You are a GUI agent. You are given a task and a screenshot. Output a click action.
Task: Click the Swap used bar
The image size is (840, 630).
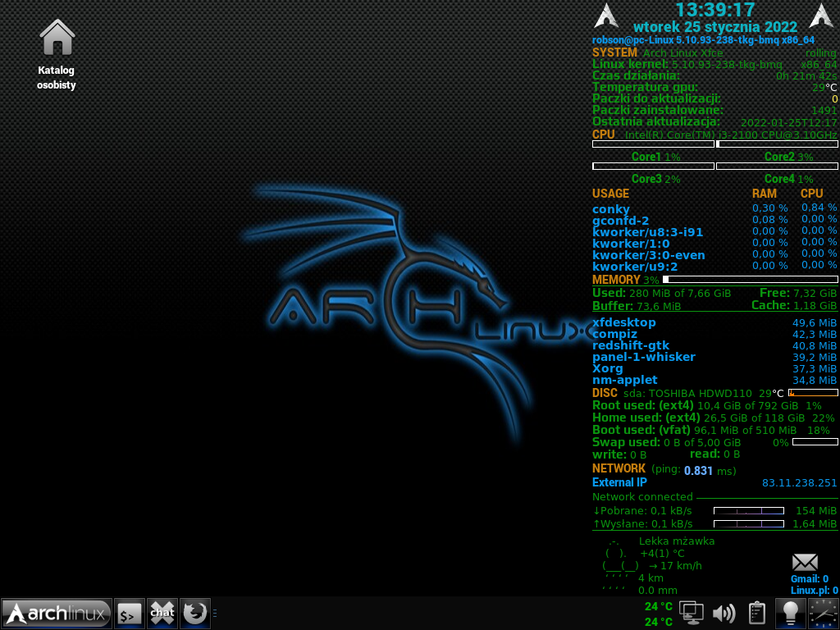[x=815, y=442]
